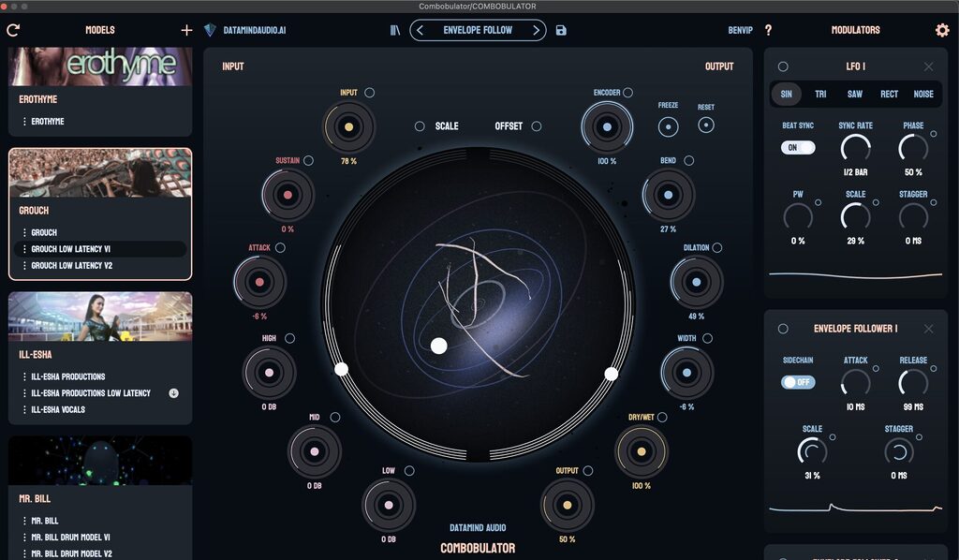Toggle Encoder modulation assign circle
This screenshot has height=560, width=959.
coord(627,93)
